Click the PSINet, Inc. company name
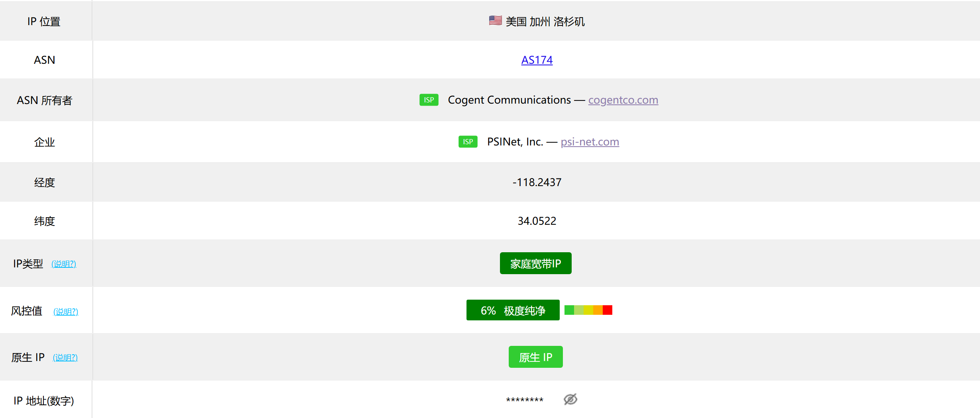This screenshot has width=980, height=418. pyautogui.click(x=515, y=142)
